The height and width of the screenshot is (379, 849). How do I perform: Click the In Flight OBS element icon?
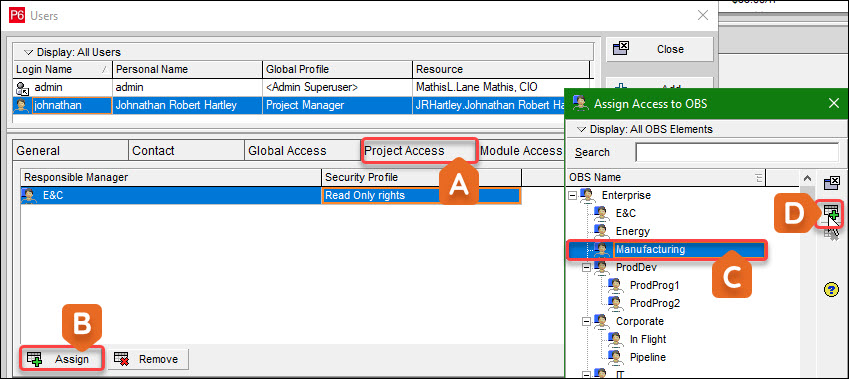point(615,339)
